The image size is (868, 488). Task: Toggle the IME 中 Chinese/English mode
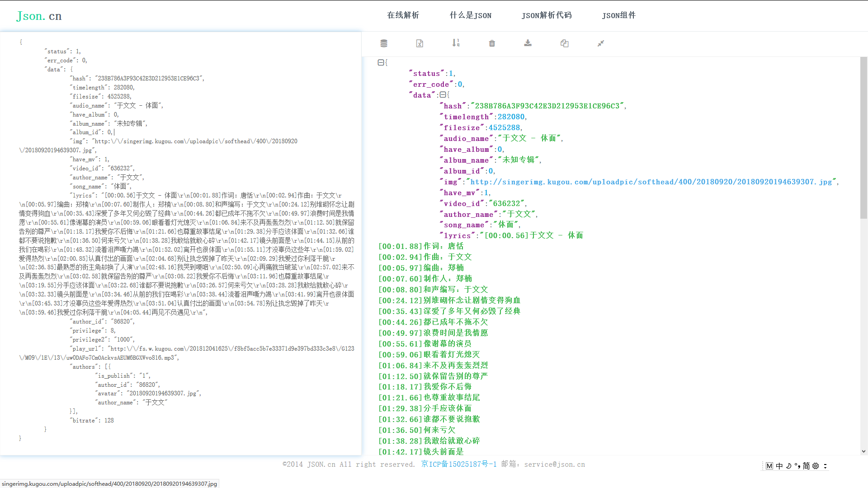coord(779,466)
